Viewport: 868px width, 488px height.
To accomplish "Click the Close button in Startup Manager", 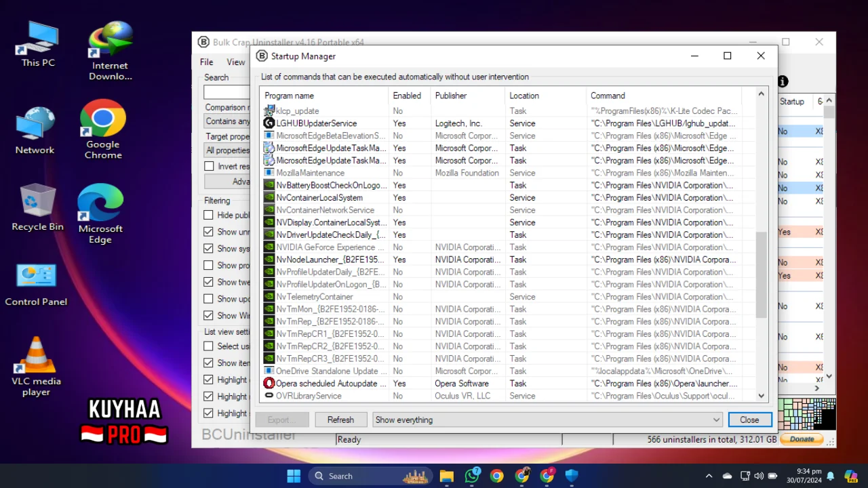I will pos(749,420).
